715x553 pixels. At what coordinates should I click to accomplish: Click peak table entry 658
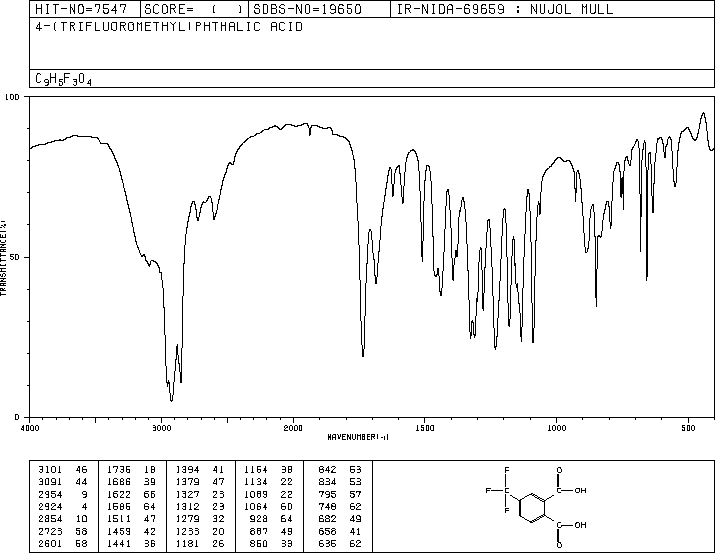pos(328,531)
